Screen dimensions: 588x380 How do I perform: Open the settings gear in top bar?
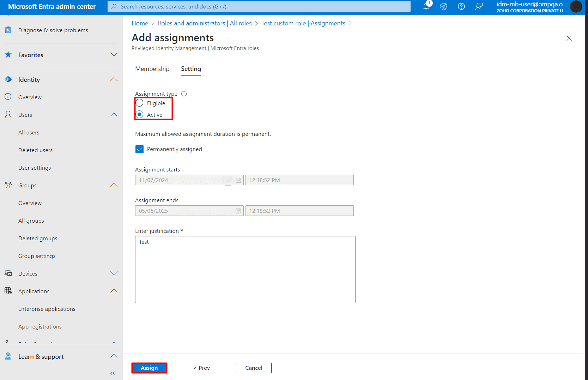[x=444, y=6]
